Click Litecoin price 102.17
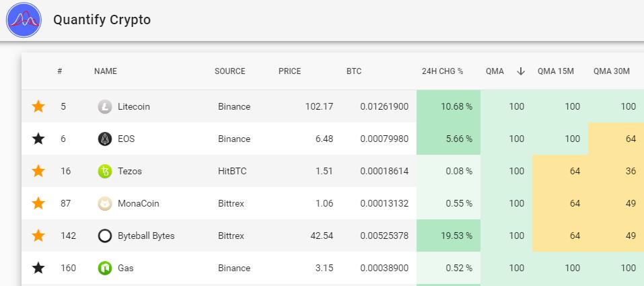The image size is (644, 286). (319, 106)
